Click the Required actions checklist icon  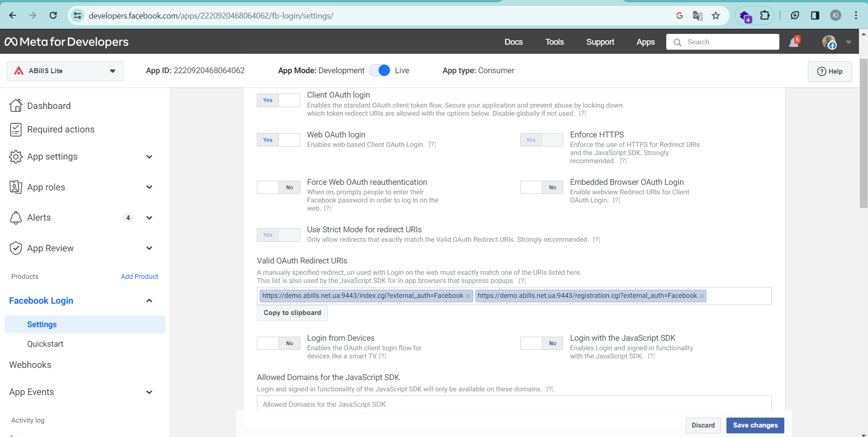[x=16, y=130]
